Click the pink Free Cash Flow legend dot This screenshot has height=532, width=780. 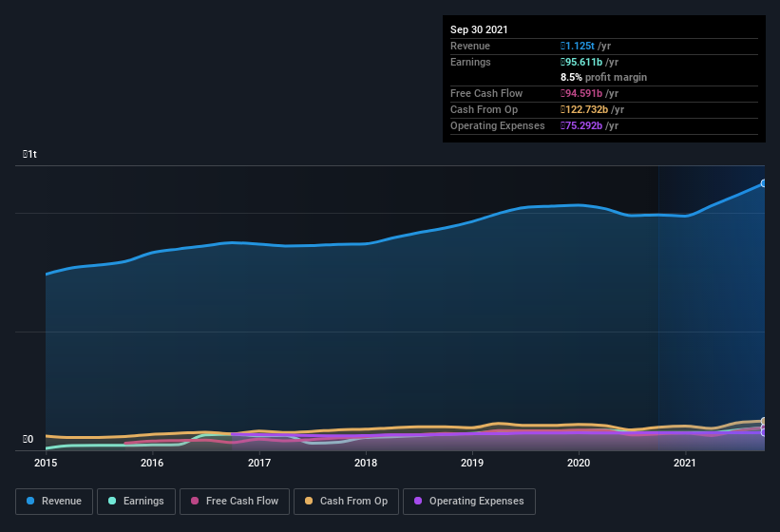pyautogui.click(x=195, y=502)
